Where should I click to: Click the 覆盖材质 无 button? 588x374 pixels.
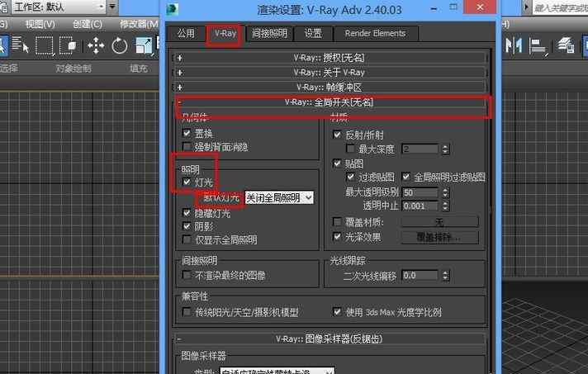pos(440,222)
